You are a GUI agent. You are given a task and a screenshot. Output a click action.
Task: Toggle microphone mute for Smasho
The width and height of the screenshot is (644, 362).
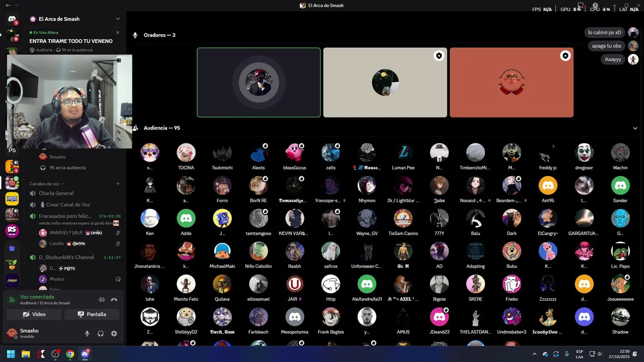coord(87,333)
